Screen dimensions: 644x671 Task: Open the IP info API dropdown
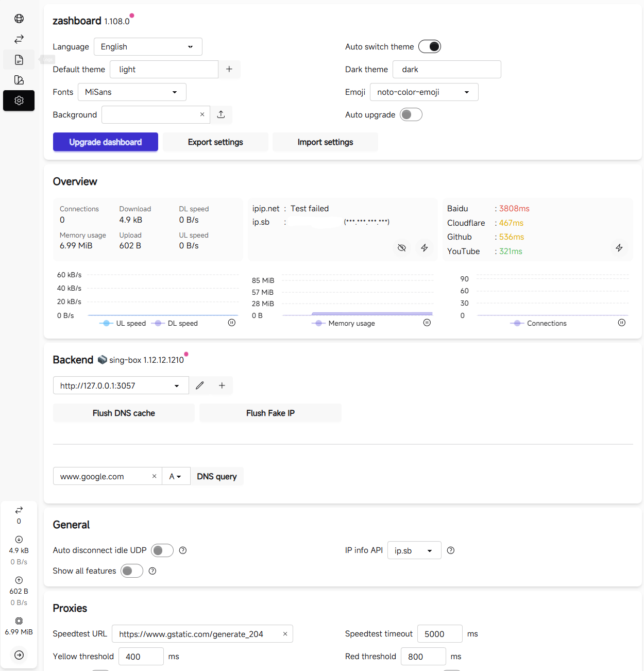[x=414, y=550]
